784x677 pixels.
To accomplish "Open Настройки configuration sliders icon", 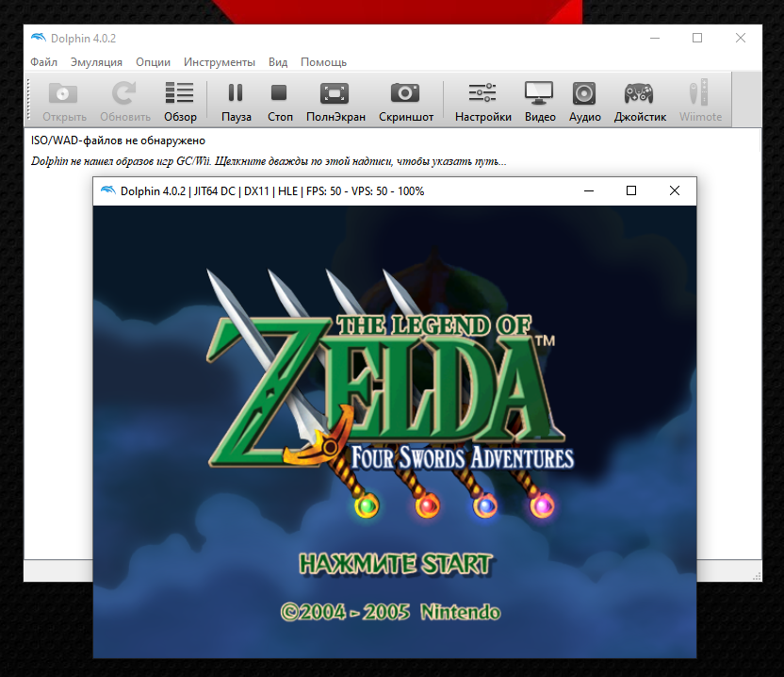I will tap(482, 93).
